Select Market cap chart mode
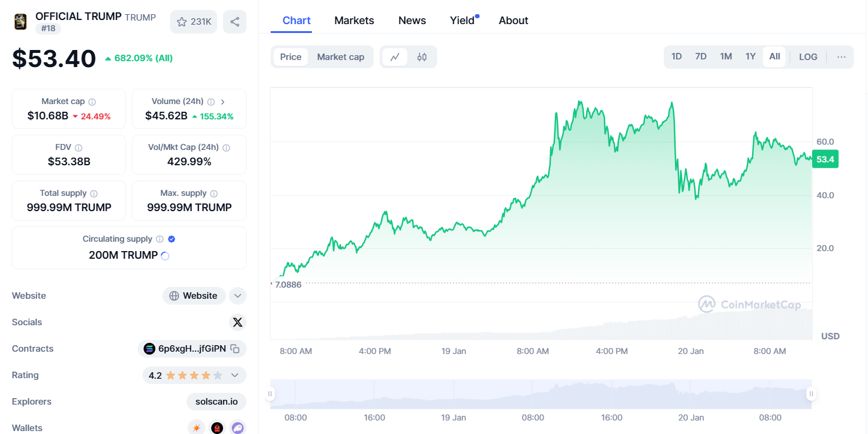This screenshot has width=868, height=434. click(x=341, y=57)
